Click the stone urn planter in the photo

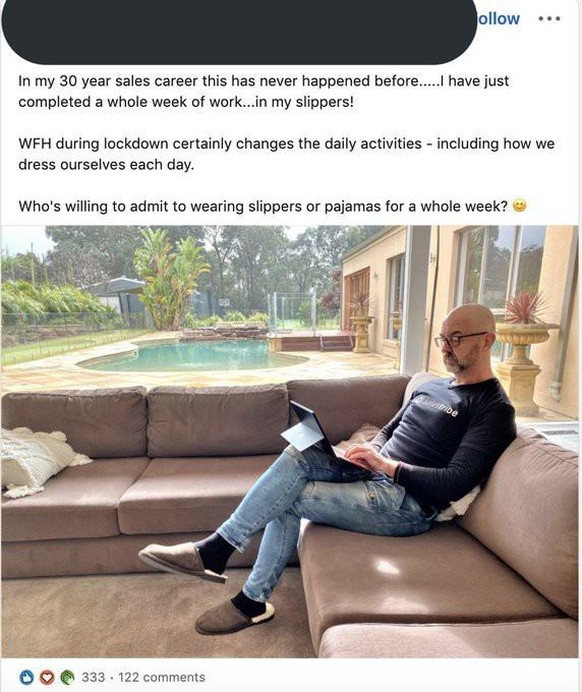(x=524, y=364)
